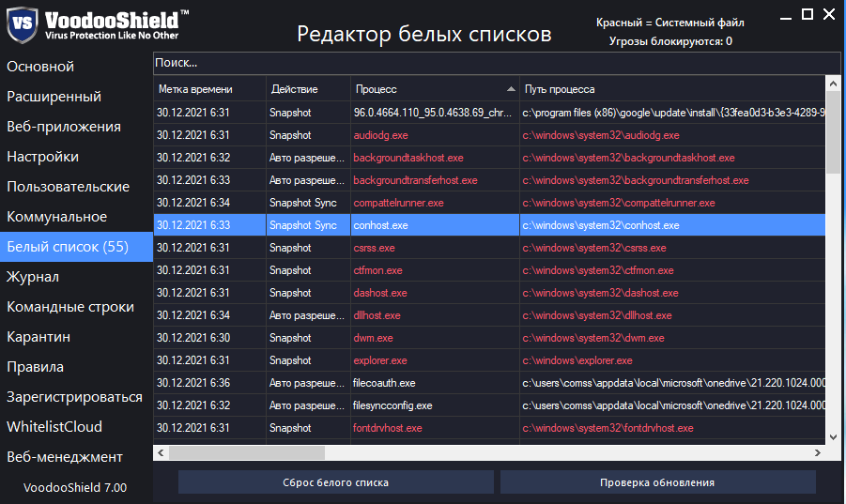Open the Коммунальное tab

(56, 217)
